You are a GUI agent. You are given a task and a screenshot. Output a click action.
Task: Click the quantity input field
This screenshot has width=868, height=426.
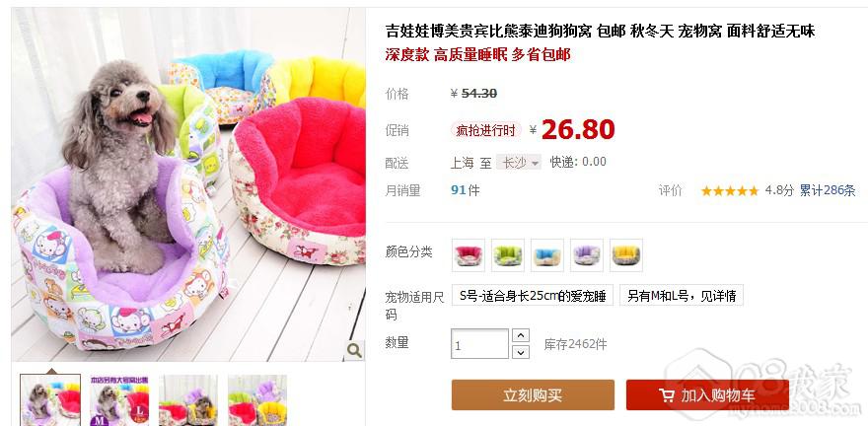(480, 343)
